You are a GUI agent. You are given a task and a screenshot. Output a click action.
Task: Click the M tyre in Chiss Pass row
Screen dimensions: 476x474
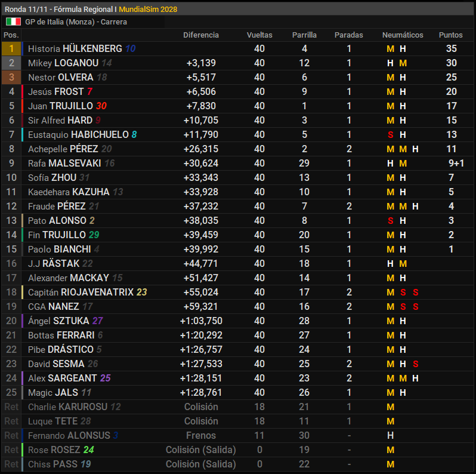[390, 464]
